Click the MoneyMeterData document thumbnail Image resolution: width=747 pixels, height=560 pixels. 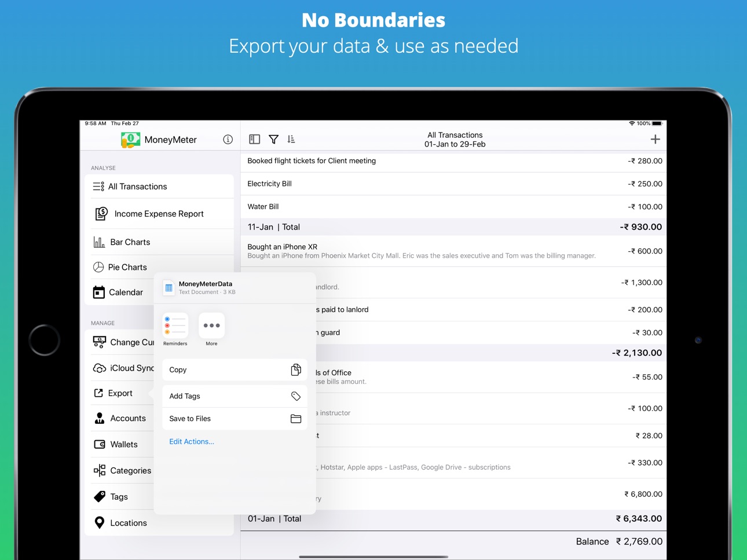[x=169, y=288]
